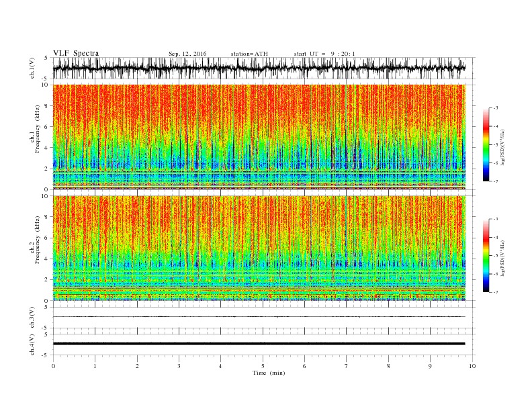The image size is (532, 411).
Task: Click the 6 kHz tick on ch.2 frequency axis
Action: pyautogui.click(x=47, y=238)
